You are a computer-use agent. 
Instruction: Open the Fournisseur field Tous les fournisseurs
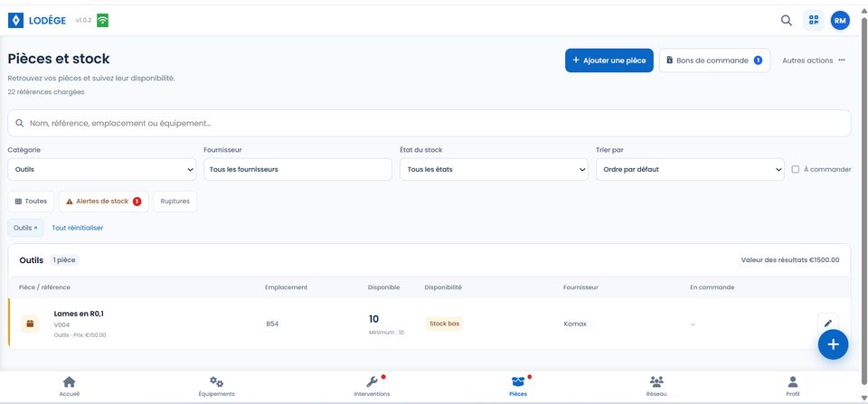tap(297, 169)
